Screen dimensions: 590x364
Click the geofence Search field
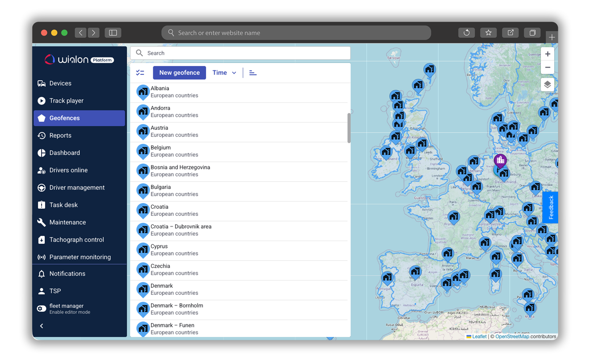click(x=240, y=53)
